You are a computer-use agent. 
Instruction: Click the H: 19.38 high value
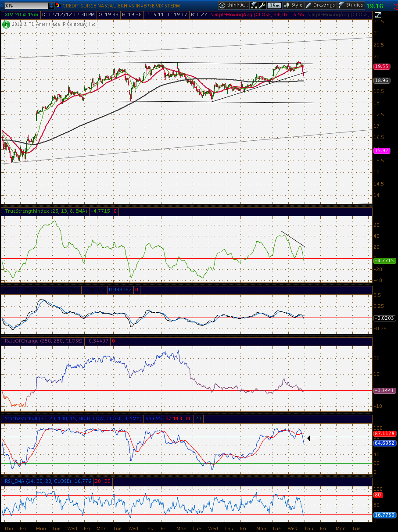tap(131, 14)
